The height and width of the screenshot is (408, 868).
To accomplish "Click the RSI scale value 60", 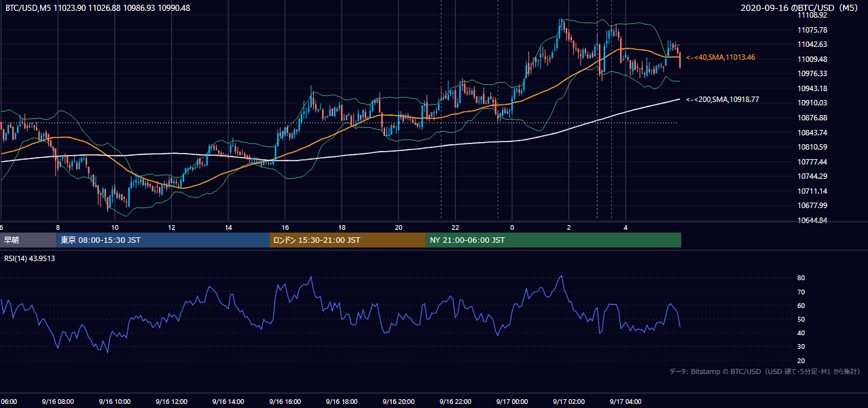I will 801,305.
